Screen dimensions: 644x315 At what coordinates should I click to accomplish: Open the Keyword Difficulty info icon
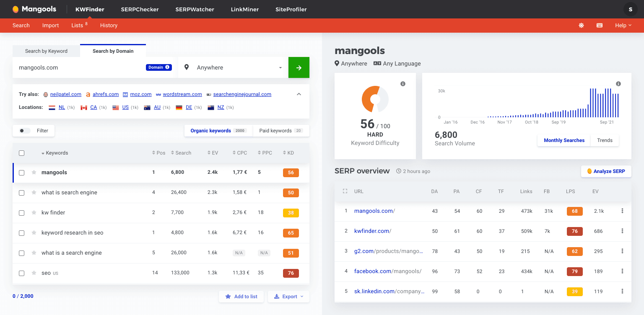coord(403,84)
